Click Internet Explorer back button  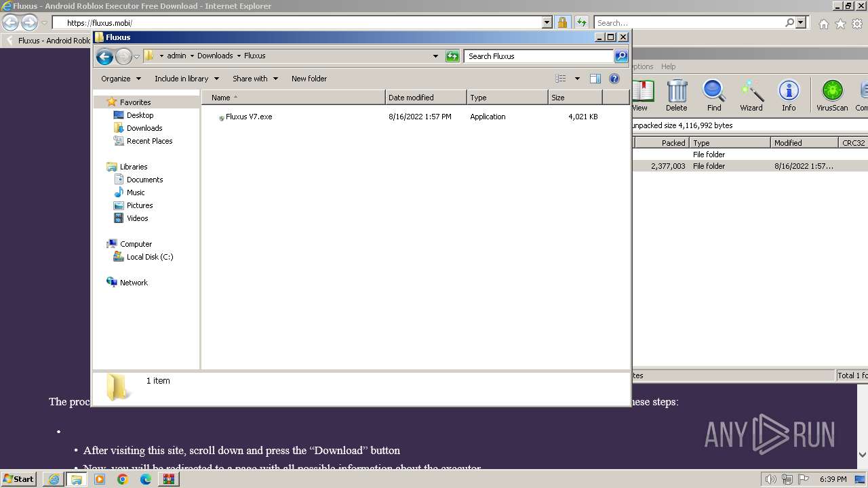click(11, 22)
